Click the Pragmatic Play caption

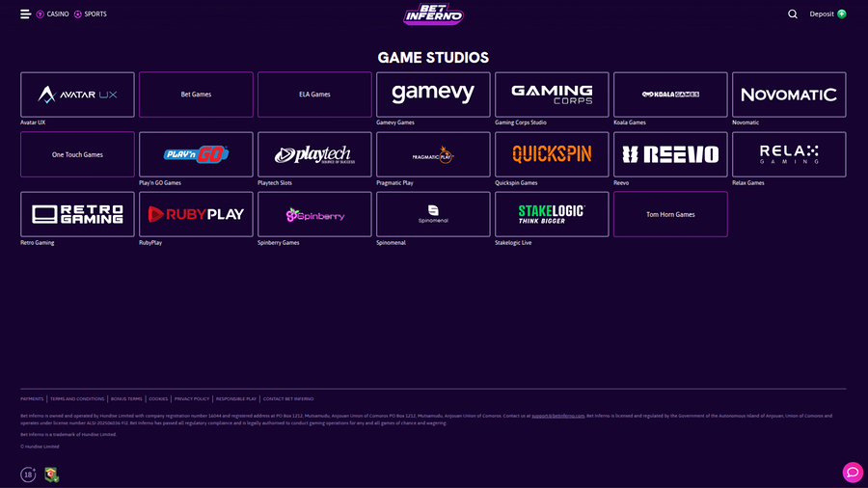point(394,182)
